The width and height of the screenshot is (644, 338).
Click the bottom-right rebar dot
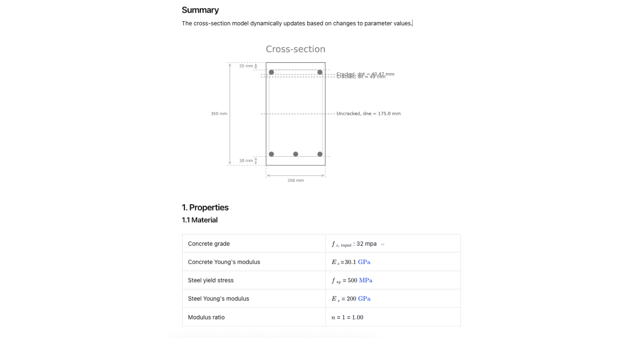(320, 154)
